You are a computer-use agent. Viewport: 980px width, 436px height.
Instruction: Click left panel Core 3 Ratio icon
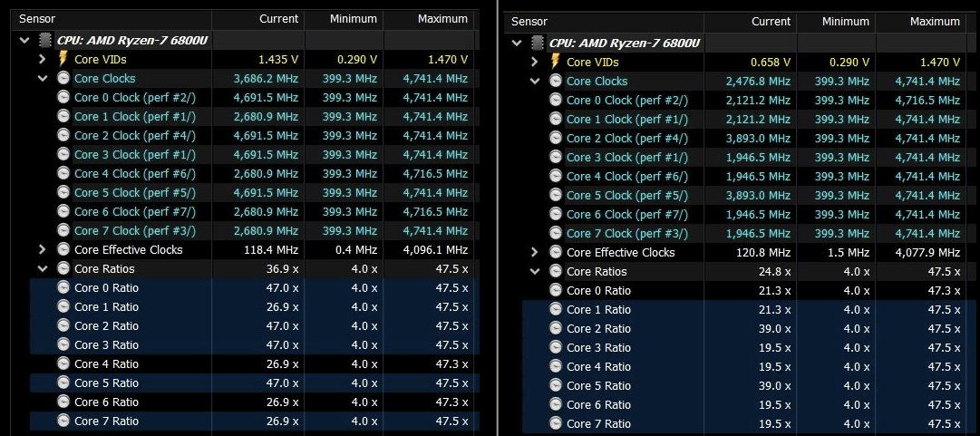point(63,344)
